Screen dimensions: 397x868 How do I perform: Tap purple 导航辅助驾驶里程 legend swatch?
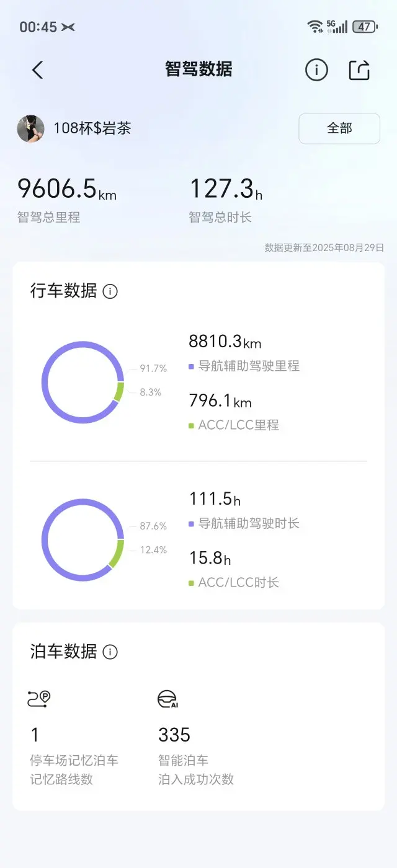point(192,366)
